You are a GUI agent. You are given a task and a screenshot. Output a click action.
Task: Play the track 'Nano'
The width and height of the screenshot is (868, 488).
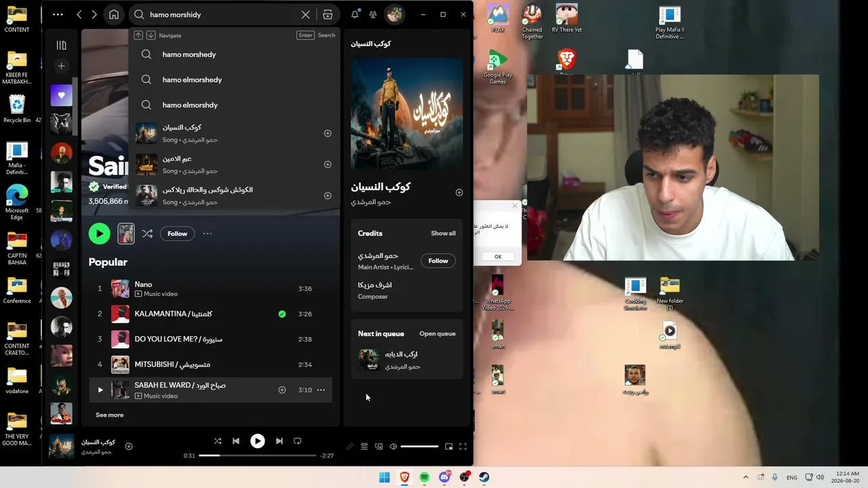point(210,289)
